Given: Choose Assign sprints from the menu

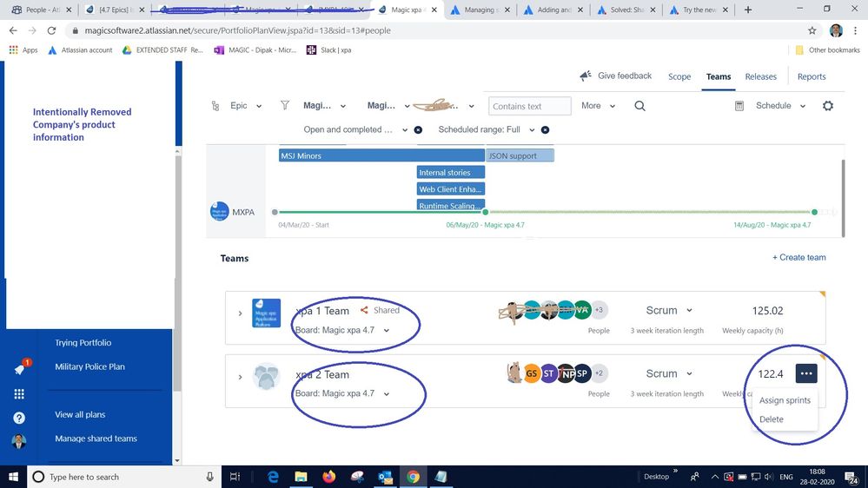Looking at the screenshot, I should coord(785,400).
